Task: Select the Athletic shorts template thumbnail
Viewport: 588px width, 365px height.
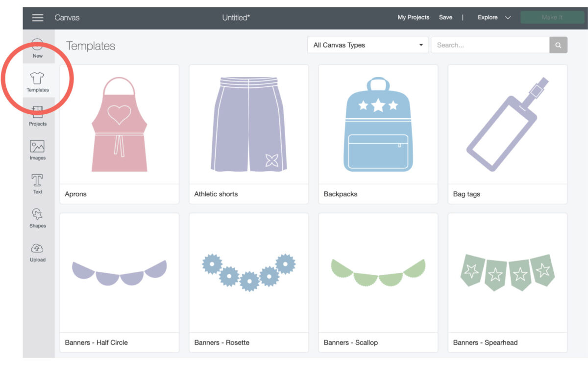Action: [x=249, y=125]
